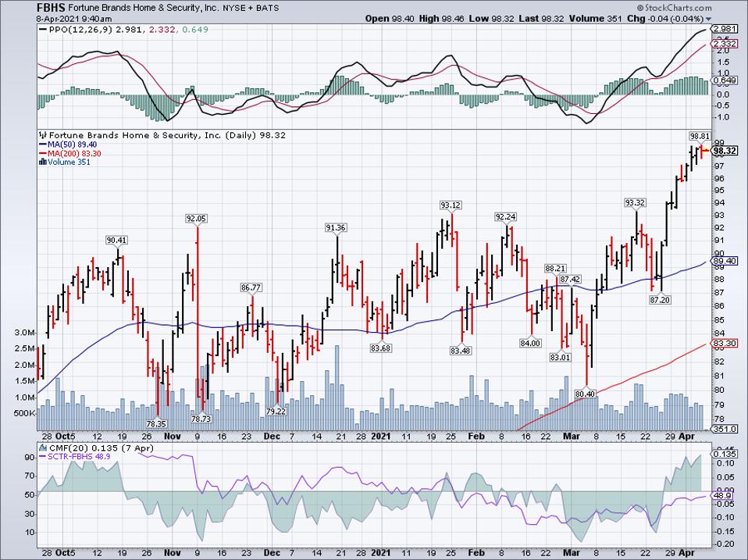Click the 87.20 low price label
The width and height of the screenshot is (748, 560).
660,300
